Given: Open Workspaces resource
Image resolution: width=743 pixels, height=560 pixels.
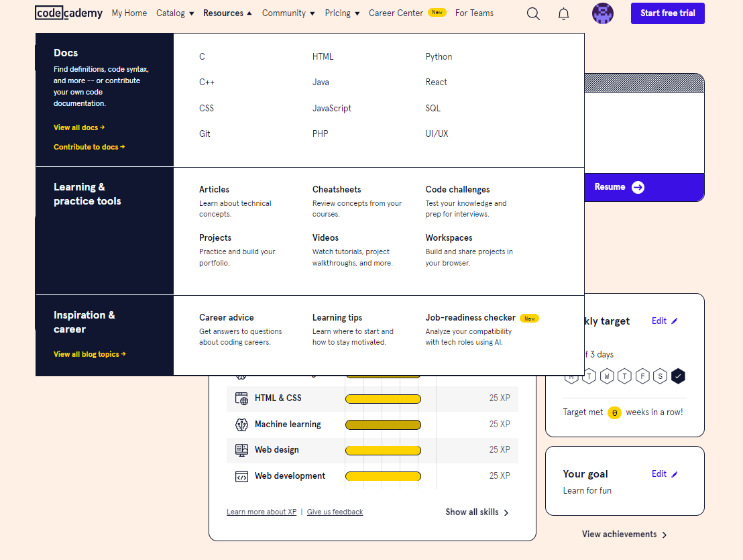Looking at the screenshot, I should [x=449, y=238].
